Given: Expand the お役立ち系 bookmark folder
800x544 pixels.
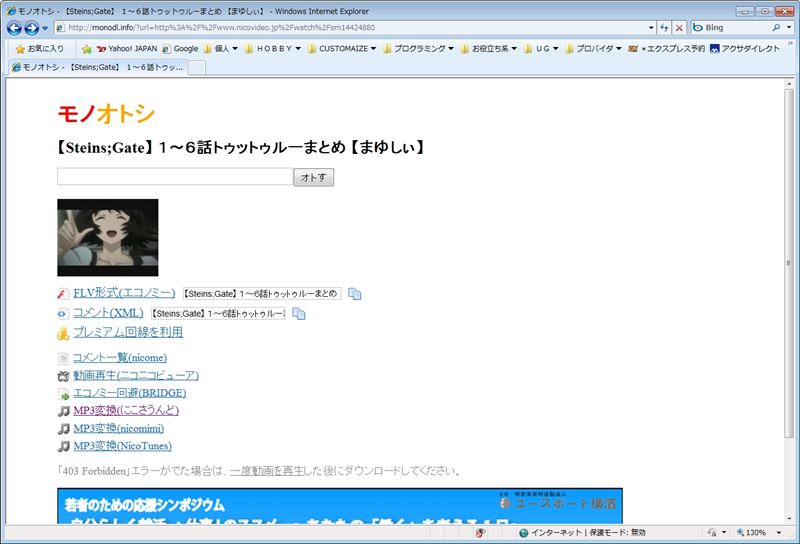Looking at the screenshot, I should pyautogui.click(x=489, y=48).
